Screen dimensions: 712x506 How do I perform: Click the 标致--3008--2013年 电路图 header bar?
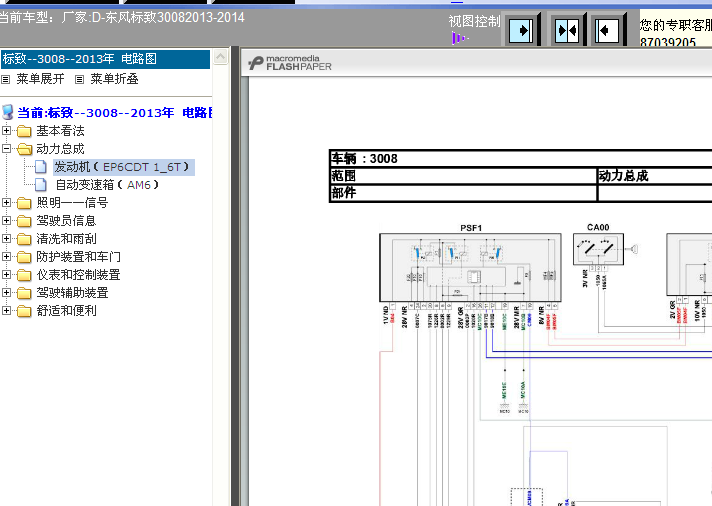point(105,59)
